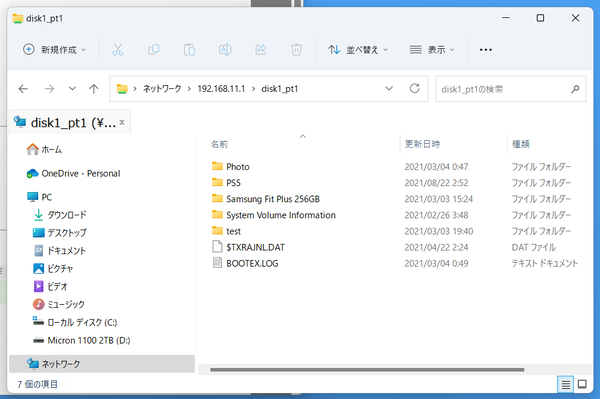Viewport: 600px width, 399px height.
Task: Click the folder icon in address bar
Action: pos(122,89)
